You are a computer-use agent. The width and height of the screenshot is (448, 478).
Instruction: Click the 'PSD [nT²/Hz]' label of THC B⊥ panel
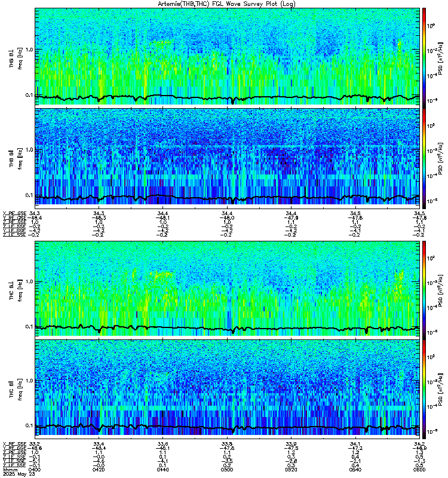point(440,290)
